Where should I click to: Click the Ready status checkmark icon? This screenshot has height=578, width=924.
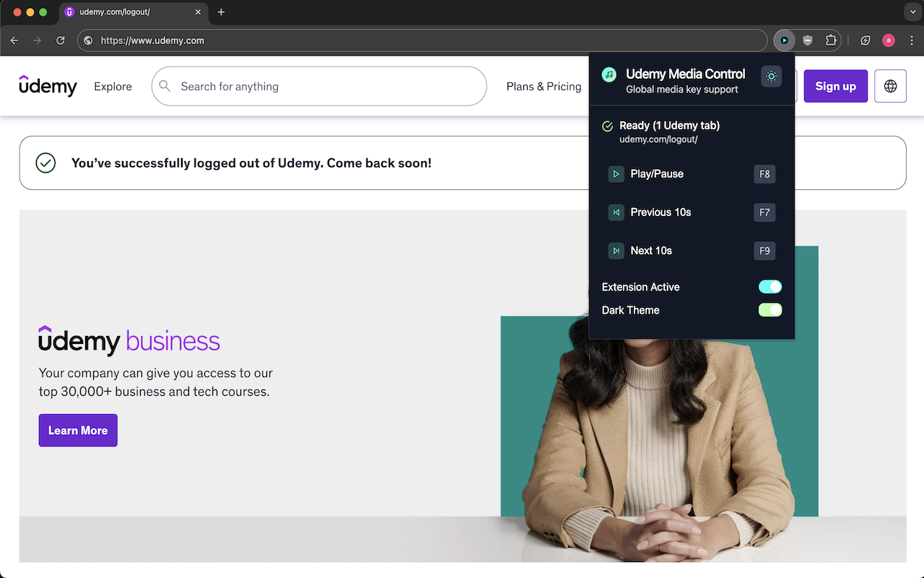(608, 126)
